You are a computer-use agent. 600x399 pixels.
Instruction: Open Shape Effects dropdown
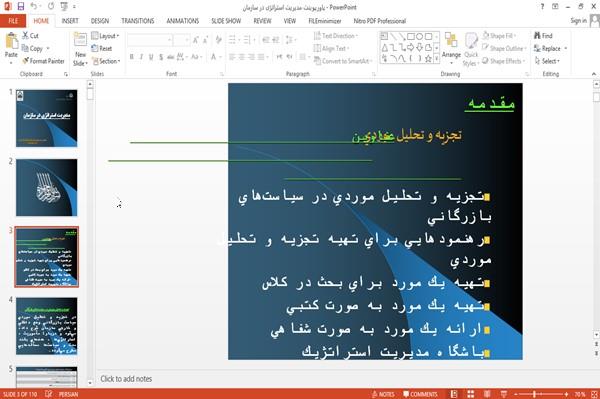[x=504, y=61]
